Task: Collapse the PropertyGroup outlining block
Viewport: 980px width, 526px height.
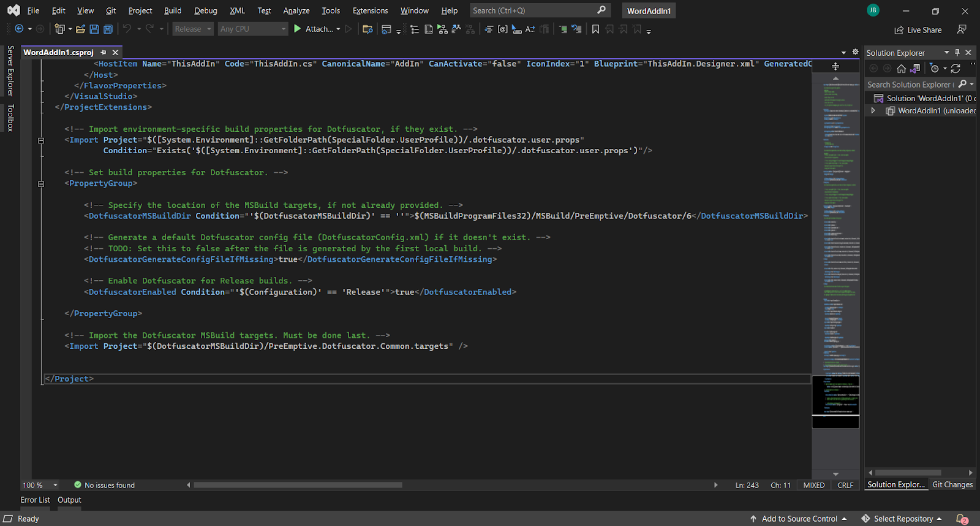Action: click(41, 183)
